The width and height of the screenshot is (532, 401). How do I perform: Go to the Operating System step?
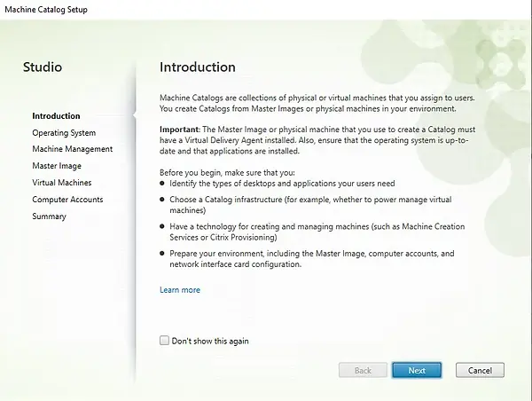coord(64,133)
